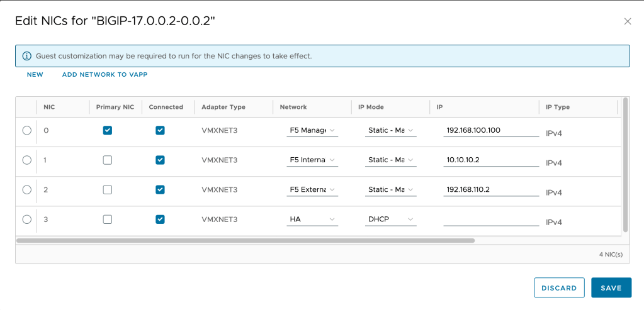Expand the HA network dropdown
The width and height of the screenshot is (644, 310).
(x=312, y=220)
